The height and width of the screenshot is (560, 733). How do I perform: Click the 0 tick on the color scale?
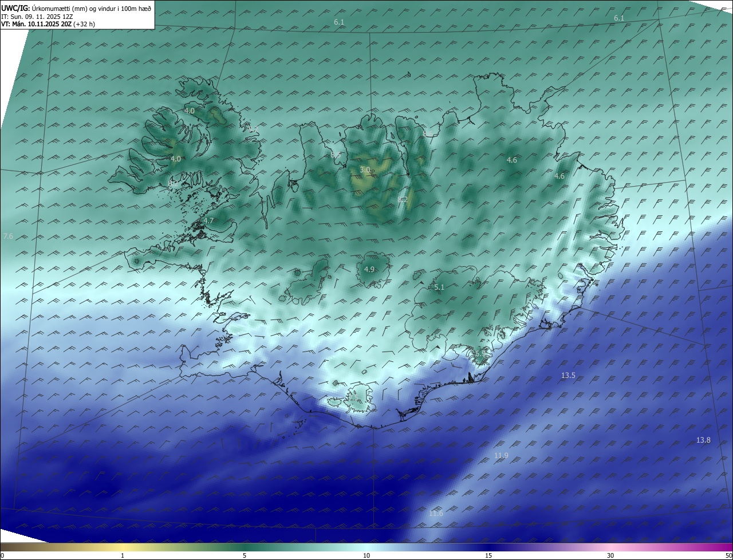pos(2,556)
